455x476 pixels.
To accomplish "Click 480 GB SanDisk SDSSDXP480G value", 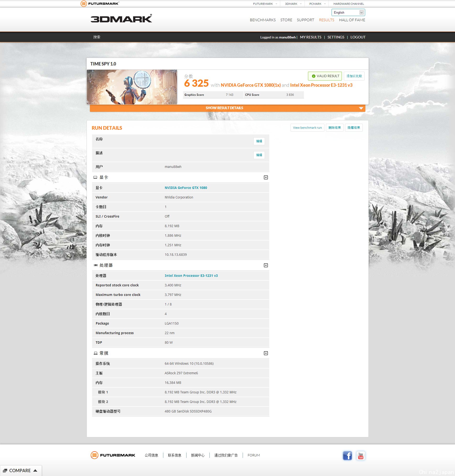I will pos(188,411).
